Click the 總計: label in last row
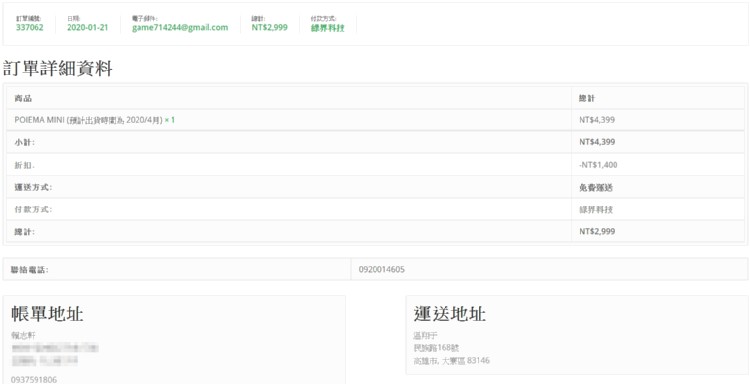The width and height of the screenshot is (750, 384). coord(24,232)
